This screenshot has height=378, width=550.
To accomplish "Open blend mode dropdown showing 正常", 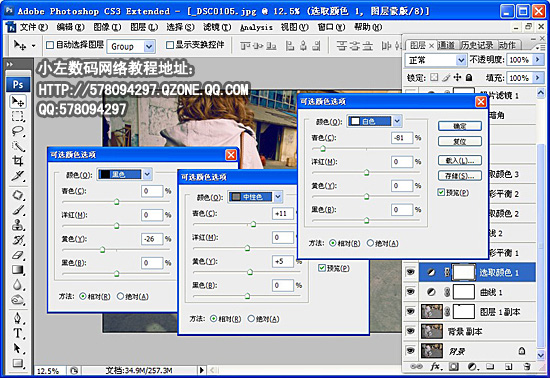I will click(x=461, y=60).
